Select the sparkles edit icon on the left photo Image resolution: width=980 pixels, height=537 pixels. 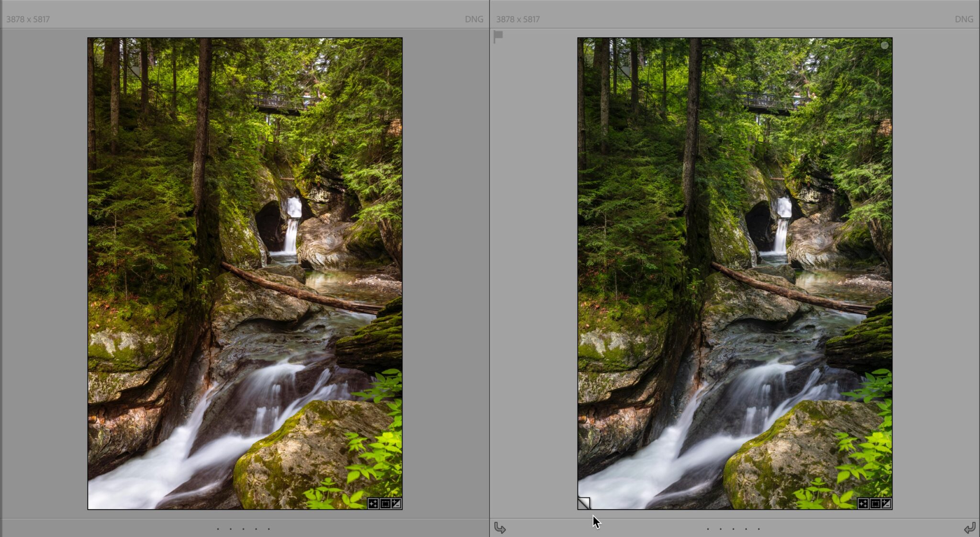coord(373,503)
